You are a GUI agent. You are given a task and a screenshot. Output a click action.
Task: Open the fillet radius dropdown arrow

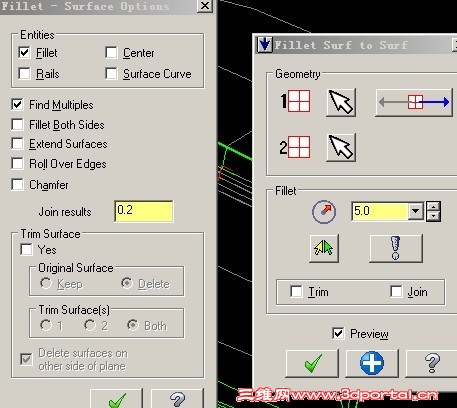point(416,211)
